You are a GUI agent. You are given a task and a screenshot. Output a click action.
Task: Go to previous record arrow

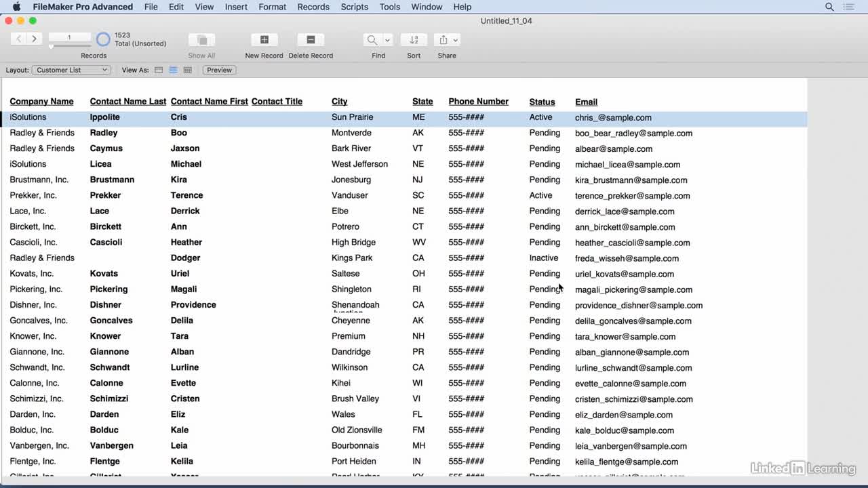pyautogui.click(x=19, y=39)
